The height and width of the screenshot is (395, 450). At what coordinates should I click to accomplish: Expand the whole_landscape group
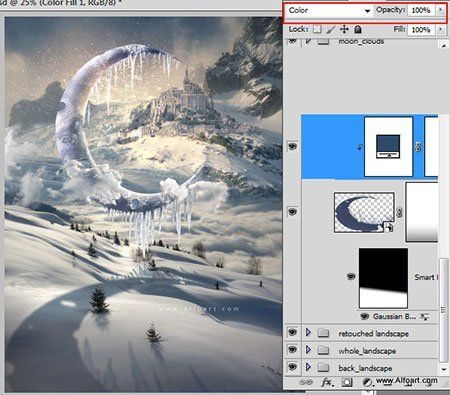[x=308, y=350]
